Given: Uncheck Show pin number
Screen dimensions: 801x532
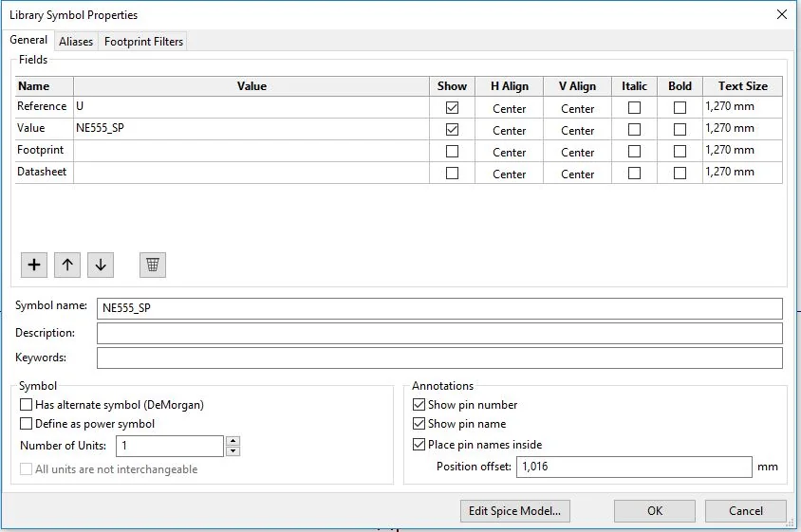Looking at the screenshot, I should point(419,405).
